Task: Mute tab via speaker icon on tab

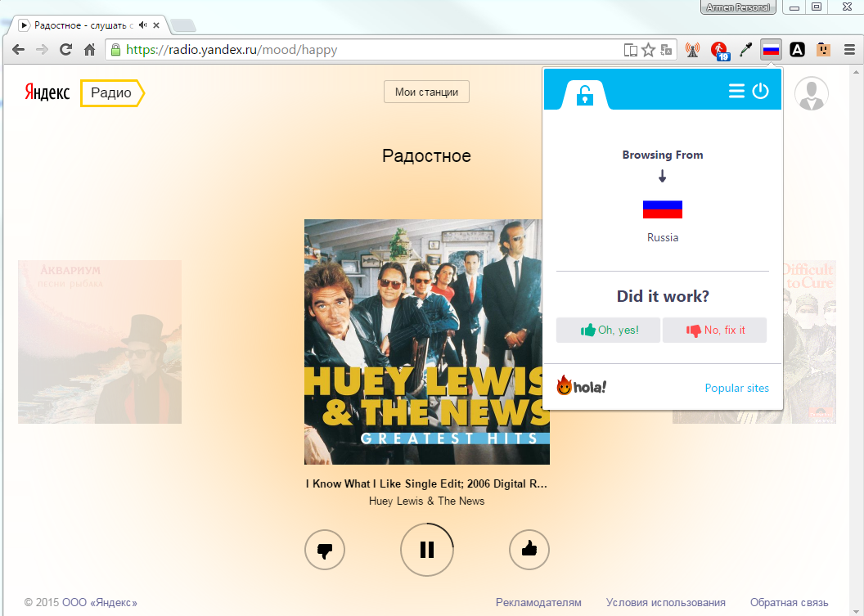Action: 142,25
